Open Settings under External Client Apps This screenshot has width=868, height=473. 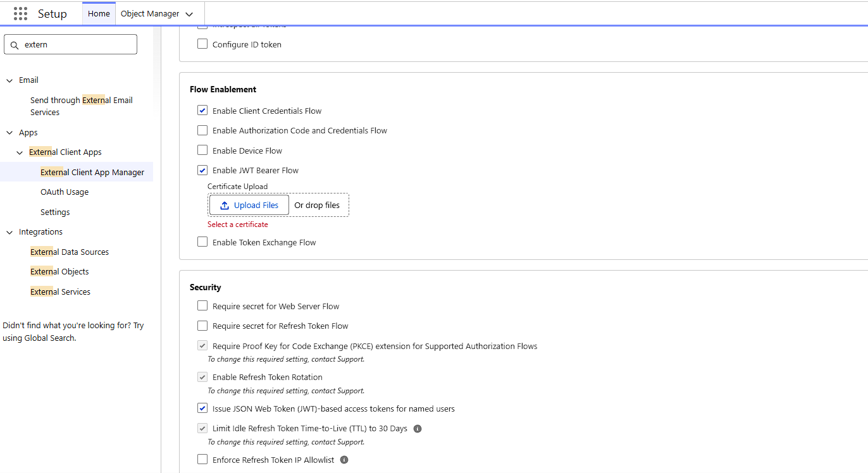pos(55,212)
